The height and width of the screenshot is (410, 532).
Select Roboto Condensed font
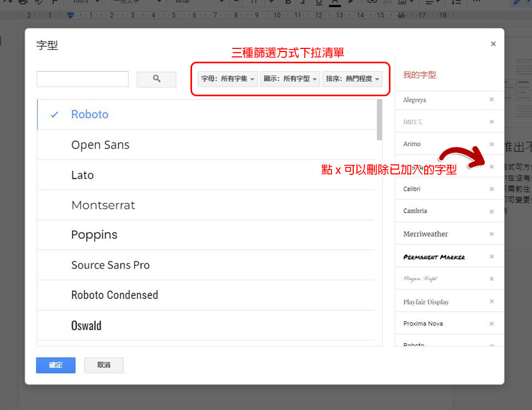[x=205, y=295]
